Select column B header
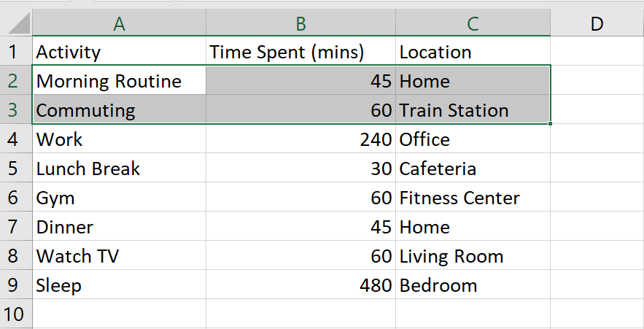The image size is (644, 329). (x=300, y=24)
